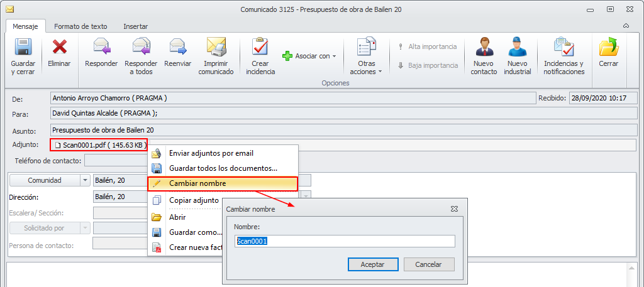Select the Scan0001.pdf attachment

[99, 145]
